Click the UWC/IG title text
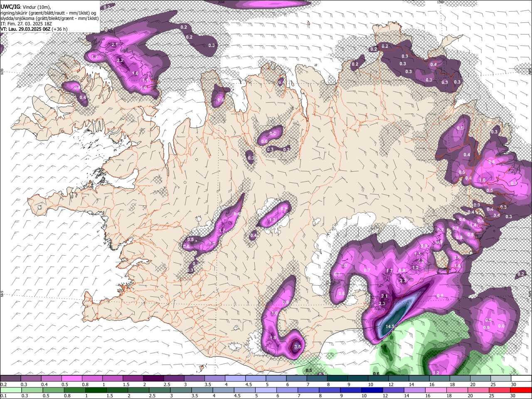The width and height of the screenshot is (532, 399). point(10,7)
